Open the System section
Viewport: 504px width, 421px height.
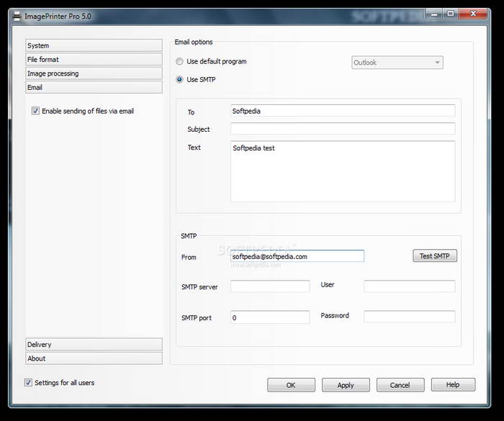point(94,45)
